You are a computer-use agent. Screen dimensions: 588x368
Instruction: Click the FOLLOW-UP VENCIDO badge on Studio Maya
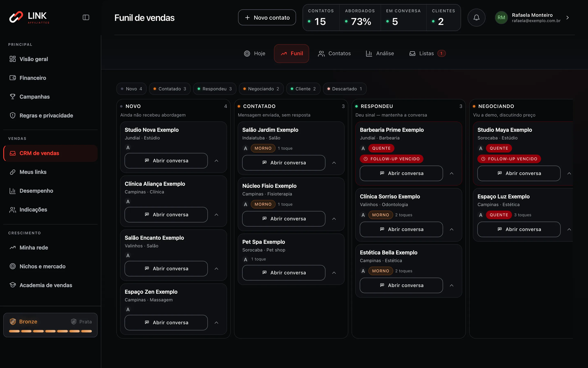(509, 159)
